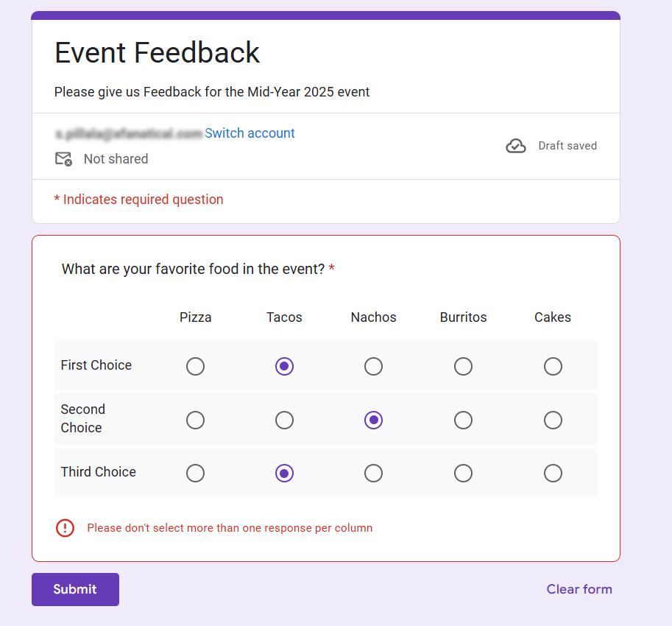The height and width of the screenshot is (626, 672).
Task: Click the red error exclamation icon
Action: (65, 528)
